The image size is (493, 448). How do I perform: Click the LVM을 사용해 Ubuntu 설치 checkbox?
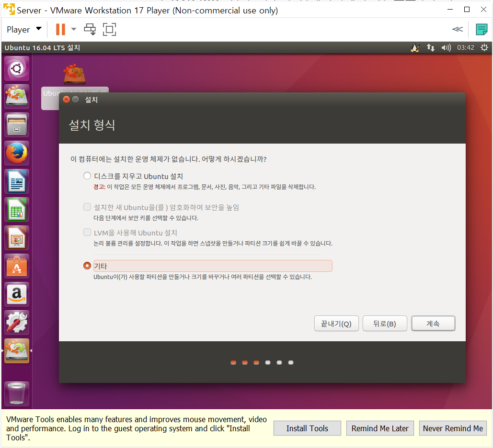pyautogui.click(x=87, y=232)
